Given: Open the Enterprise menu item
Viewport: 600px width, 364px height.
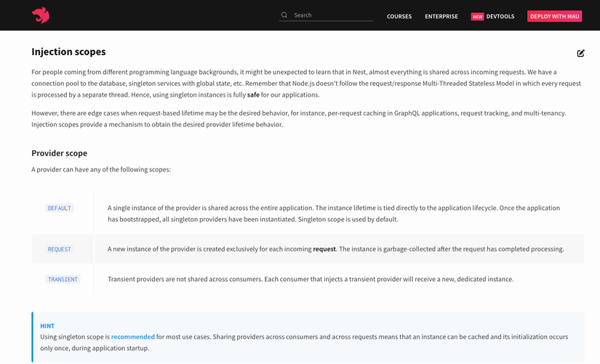Looking at the screenshot, I should click(441, 17).
